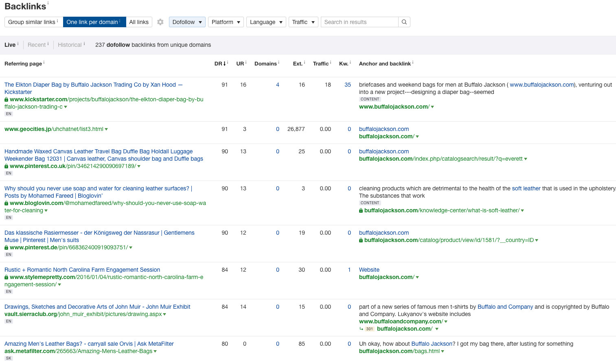The width and height of the screenshot is (616, 364).
Task: Sort by the Traffic column header
Action: pos(321,63)
